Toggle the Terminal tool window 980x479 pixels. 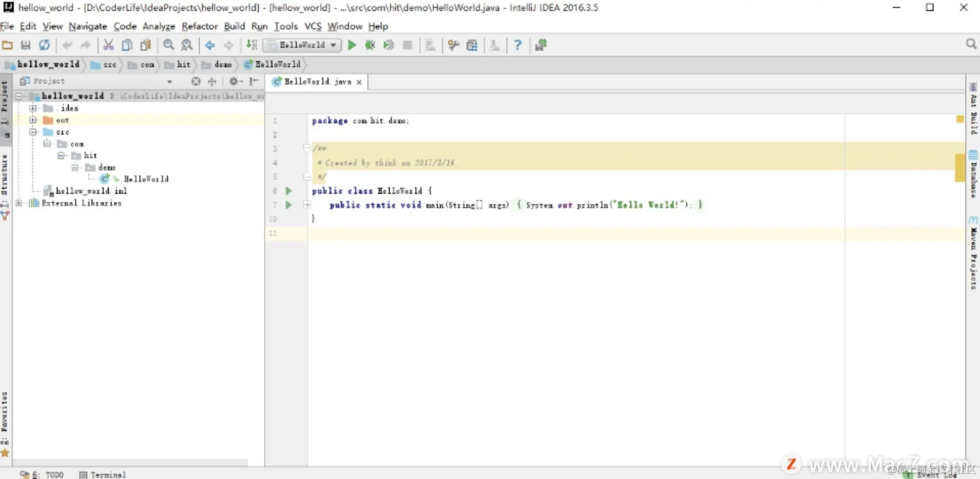[x=103, y=475]
